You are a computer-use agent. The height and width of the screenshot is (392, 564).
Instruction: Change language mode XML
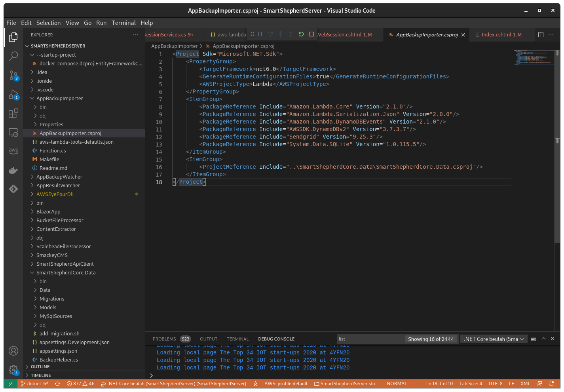(x=525, y=384)
